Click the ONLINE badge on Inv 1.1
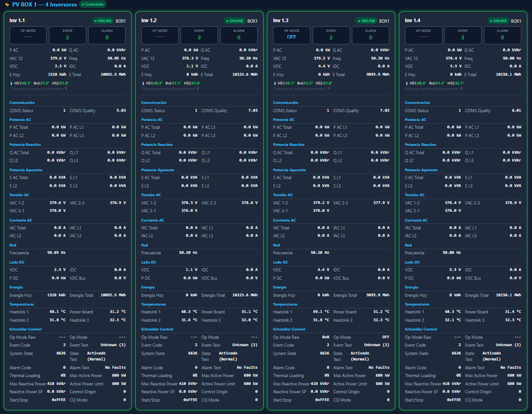Image resolution: width=532 pixels, height=414 pixels. pos(103,21)
